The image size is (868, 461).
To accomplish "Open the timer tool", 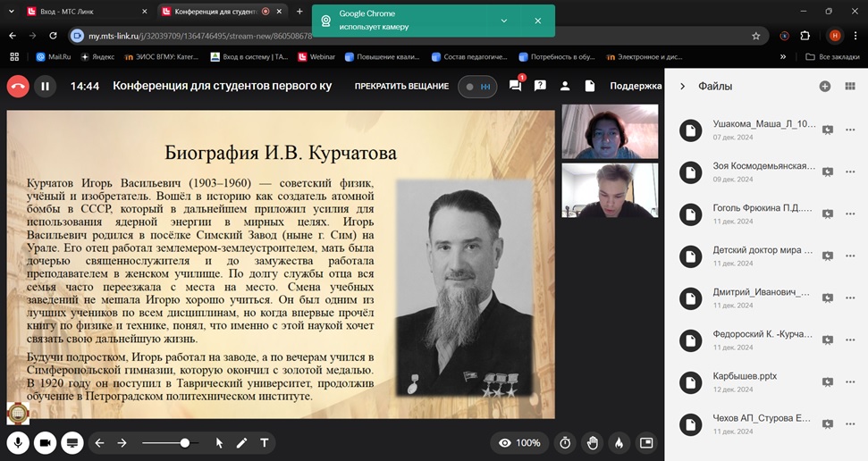I will pos(565,443).
